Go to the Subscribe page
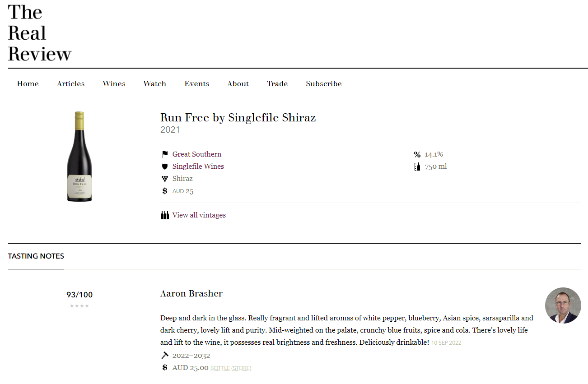This screenshot has height=384, width=588. [x=324, y=83]
